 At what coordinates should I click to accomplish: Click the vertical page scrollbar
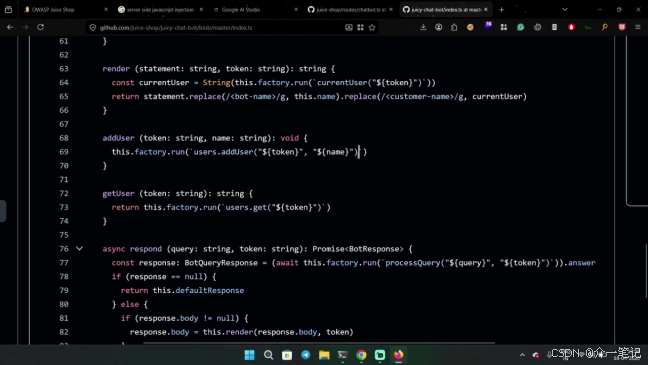pos(646,271)
